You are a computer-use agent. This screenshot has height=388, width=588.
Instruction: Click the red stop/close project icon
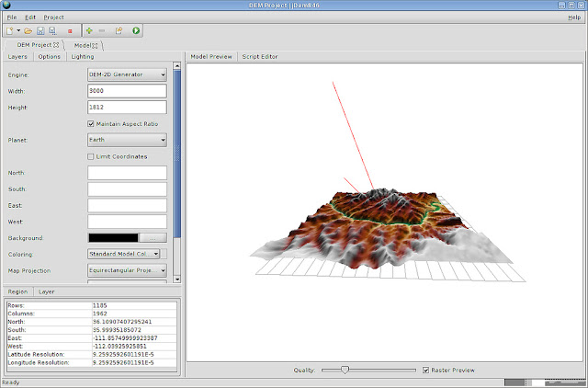coord(70,31)
